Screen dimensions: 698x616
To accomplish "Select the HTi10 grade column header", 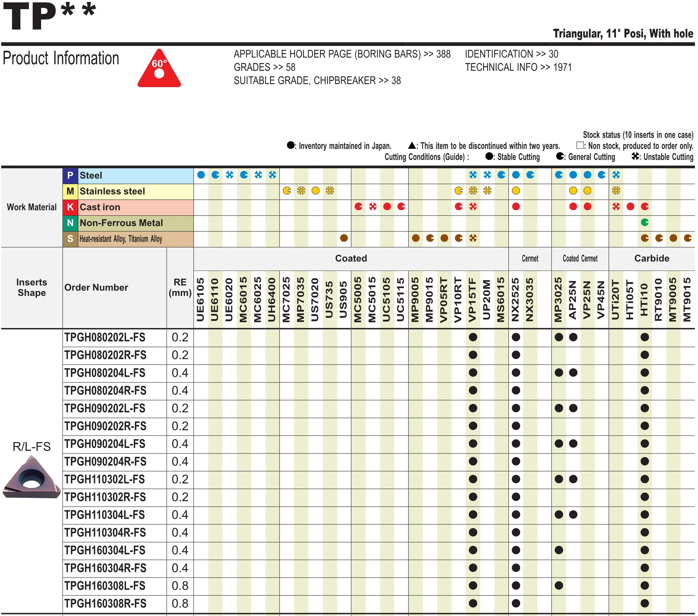I will click(x=644, y=300).
